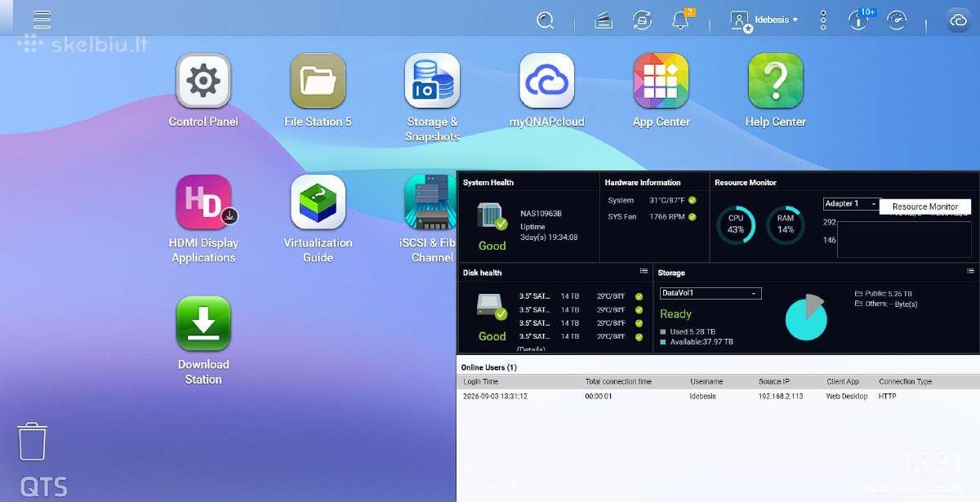Viewport: 980px width, 502px height.
Task: Open external devices icon in top bar
Action: point(643,20)
